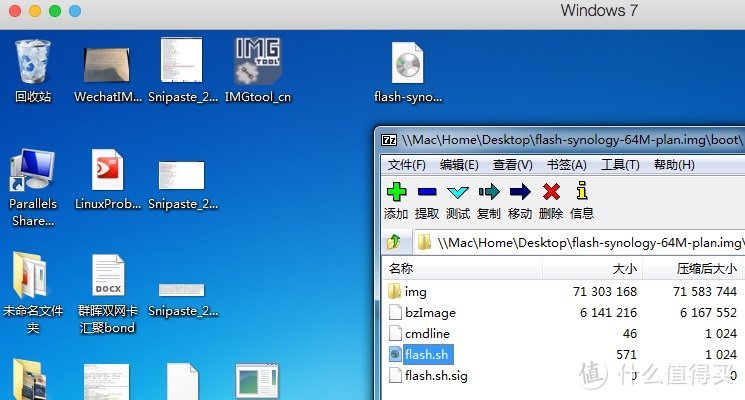Image resolution: width=745 pixels, height=400 pixels.
Task: Click the cmdline size value 46
Action: (x=630, y=333)
